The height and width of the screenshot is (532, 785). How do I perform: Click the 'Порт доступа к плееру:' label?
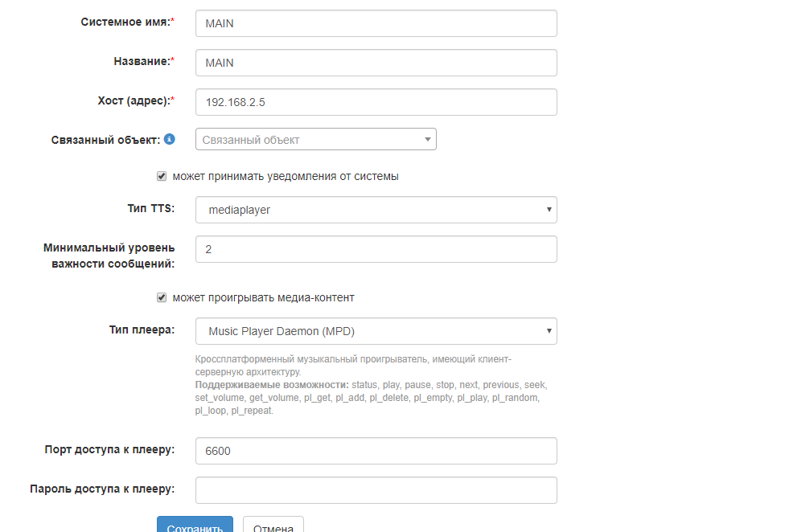(109, 449)
